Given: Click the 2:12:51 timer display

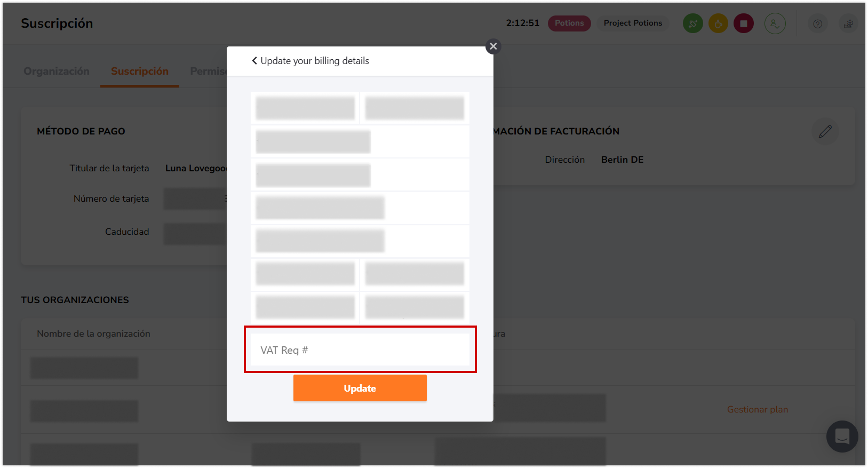Looking at the screenshot, I should coord(523,23).
